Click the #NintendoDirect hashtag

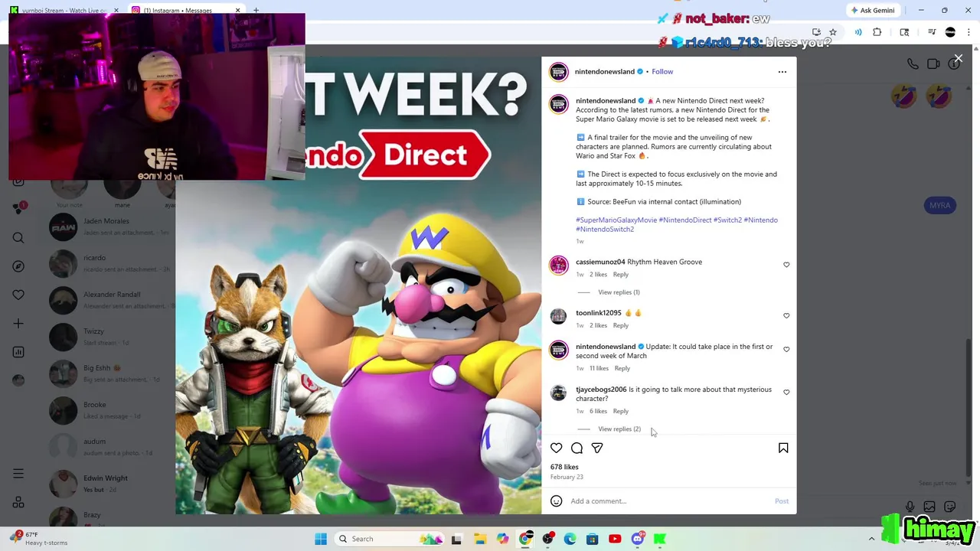point(685,220)
